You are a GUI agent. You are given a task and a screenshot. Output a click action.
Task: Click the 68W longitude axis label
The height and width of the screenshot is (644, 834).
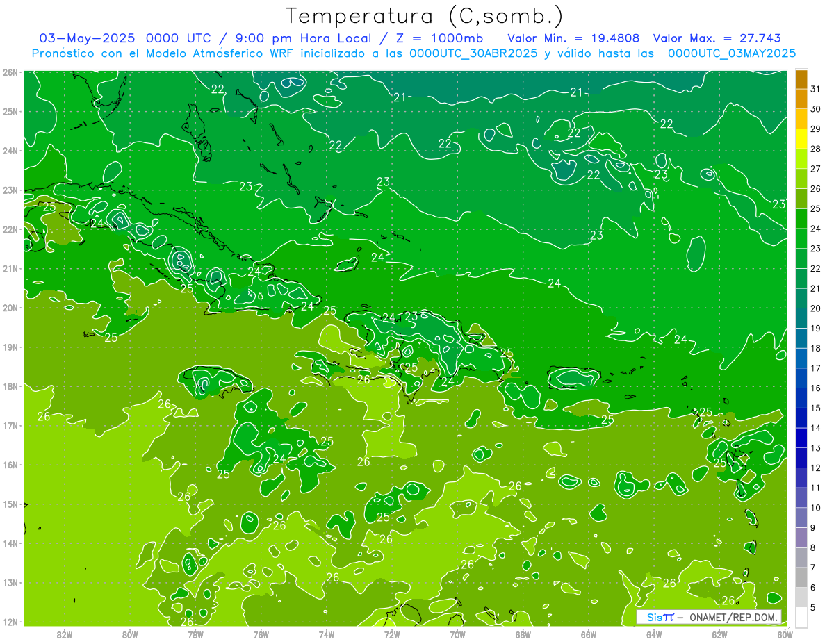(523, 634)
